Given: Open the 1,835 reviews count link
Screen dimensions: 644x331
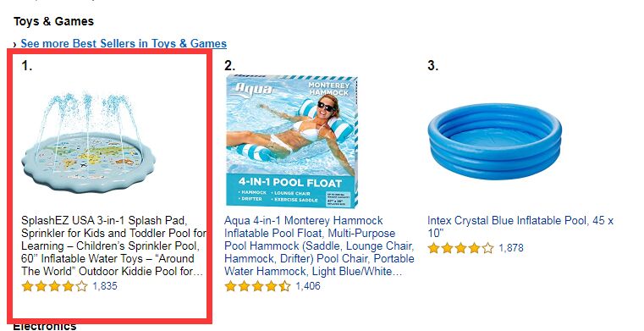Looking at the screenshot, I should click(105, 286).
